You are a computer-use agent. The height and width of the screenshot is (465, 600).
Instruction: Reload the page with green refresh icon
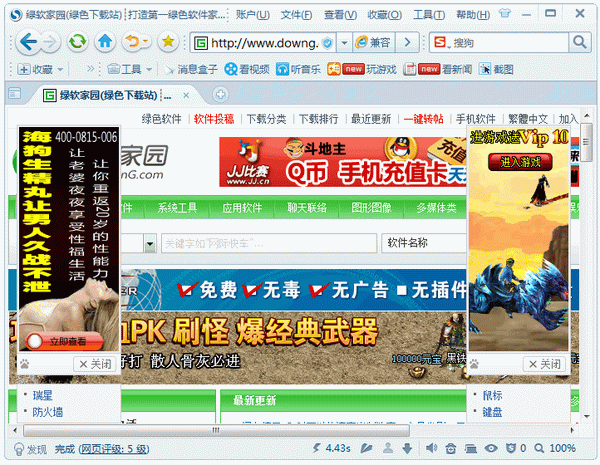pos(78,41)
